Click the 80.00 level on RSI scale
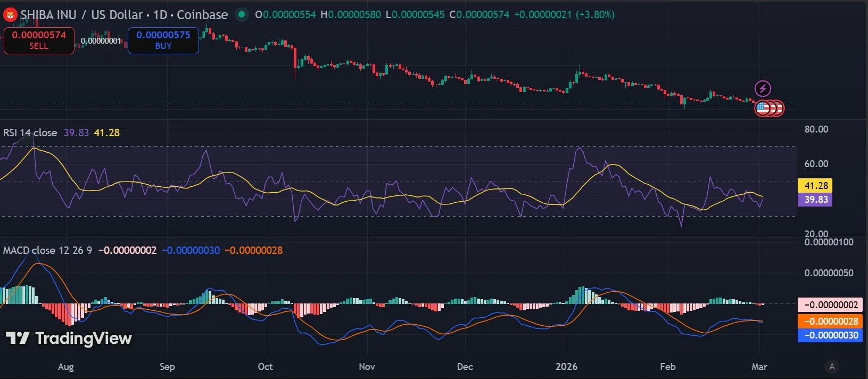868x379 pixels. (816, 129)
